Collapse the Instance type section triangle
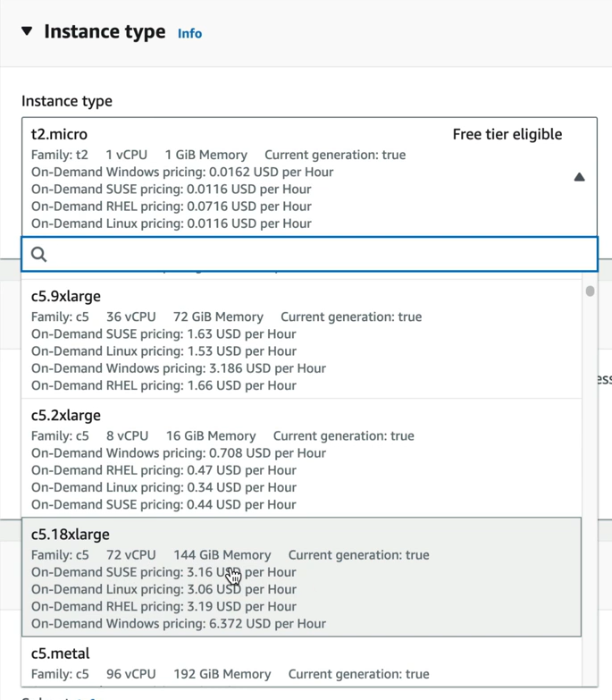612x700 pixels. 27,30
